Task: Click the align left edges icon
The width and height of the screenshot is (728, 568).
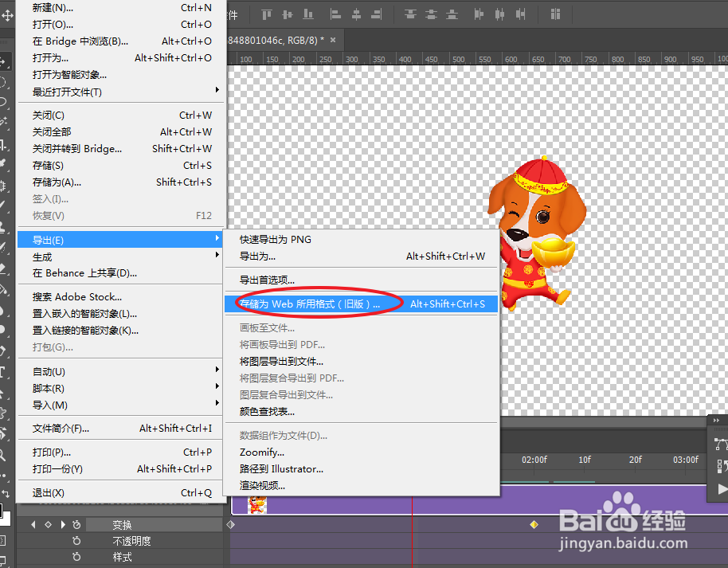Action: point(335,14)
